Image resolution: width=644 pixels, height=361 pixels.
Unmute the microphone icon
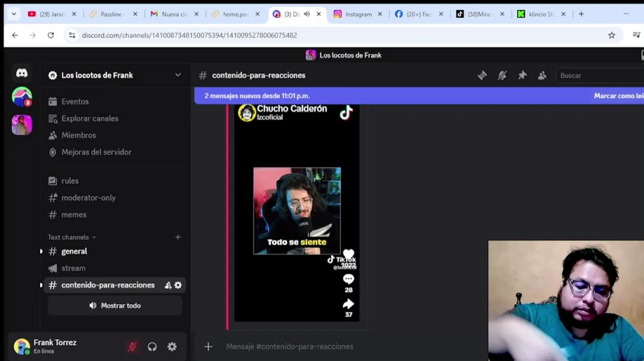(132, 346)
